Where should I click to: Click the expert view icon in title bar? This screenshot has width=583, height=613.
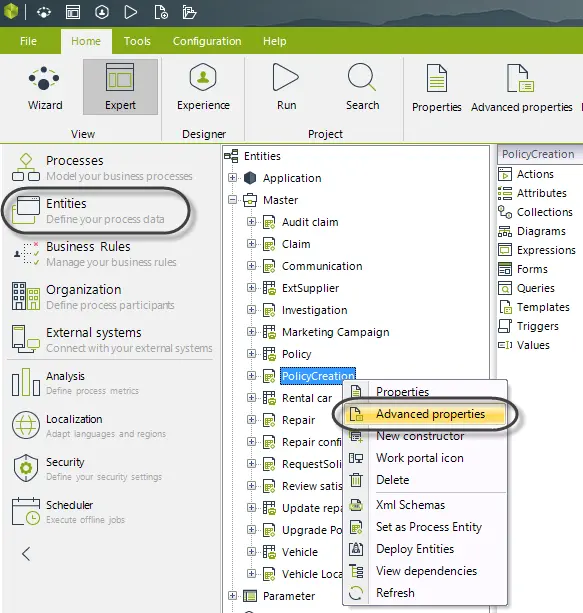[x=73, y=12]
